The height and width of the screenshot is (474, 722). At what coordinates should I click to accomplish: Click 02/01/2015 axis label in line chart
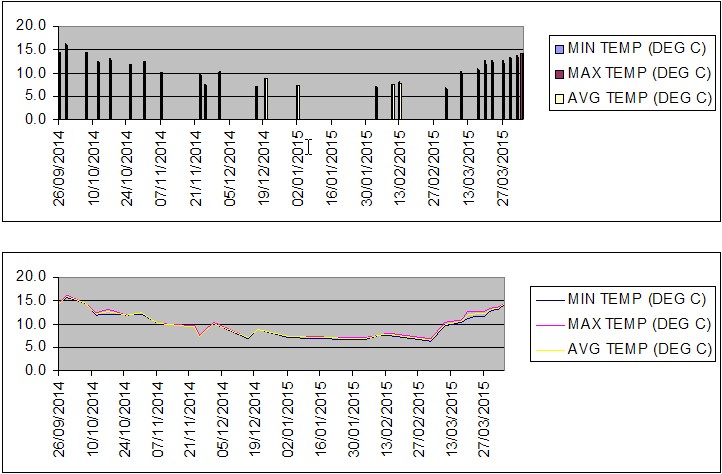click(288, 419)
